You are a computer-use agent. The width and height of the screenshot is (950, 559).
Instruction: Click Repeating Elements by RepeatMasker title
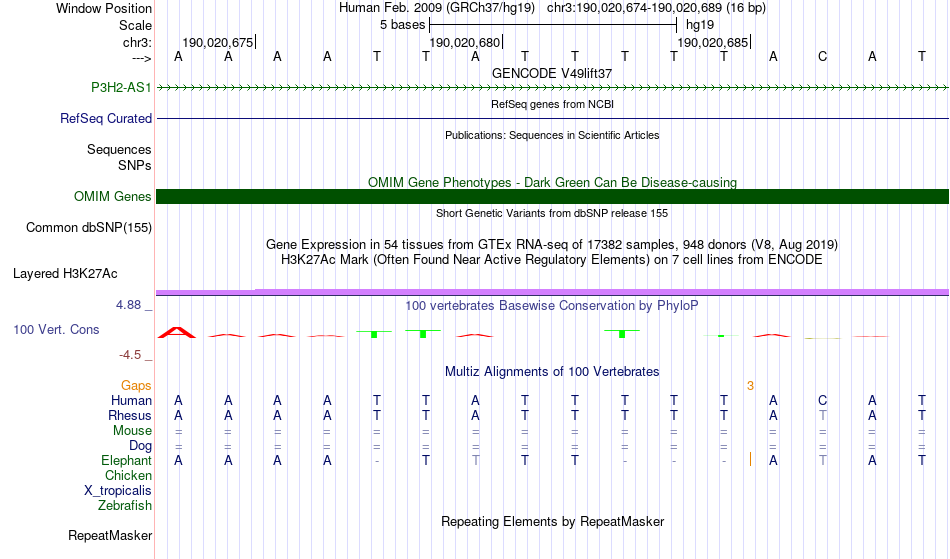552,521
